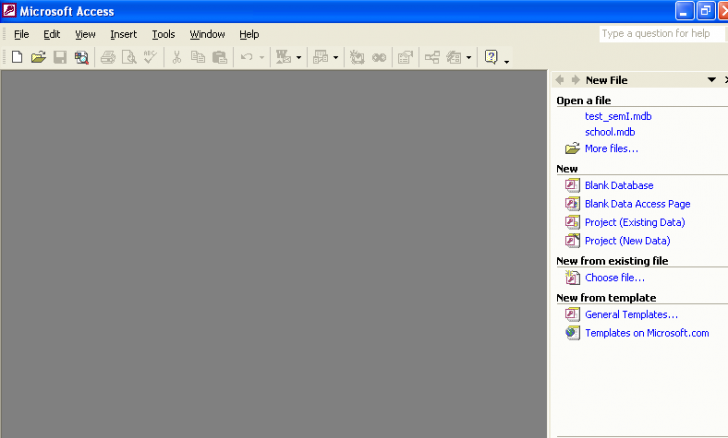Viewport: 728px width, 438px height.
Task: Open recent file school.mdb
Action: pyautogui.click(x=609, y=132)
